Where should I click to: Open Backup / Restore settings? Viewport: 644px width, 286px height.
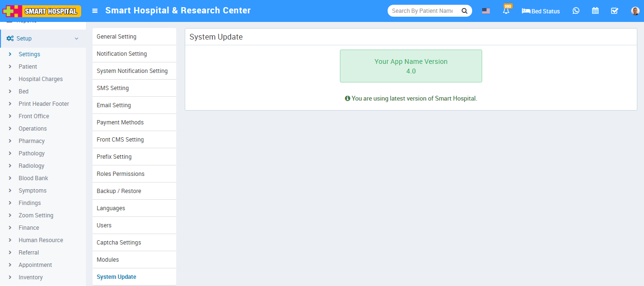[x=119, y=191]
